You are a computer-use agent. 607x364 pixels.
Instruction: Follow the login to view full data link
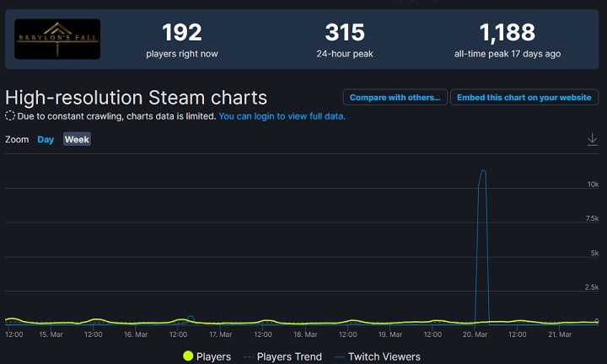pos(282,116)
